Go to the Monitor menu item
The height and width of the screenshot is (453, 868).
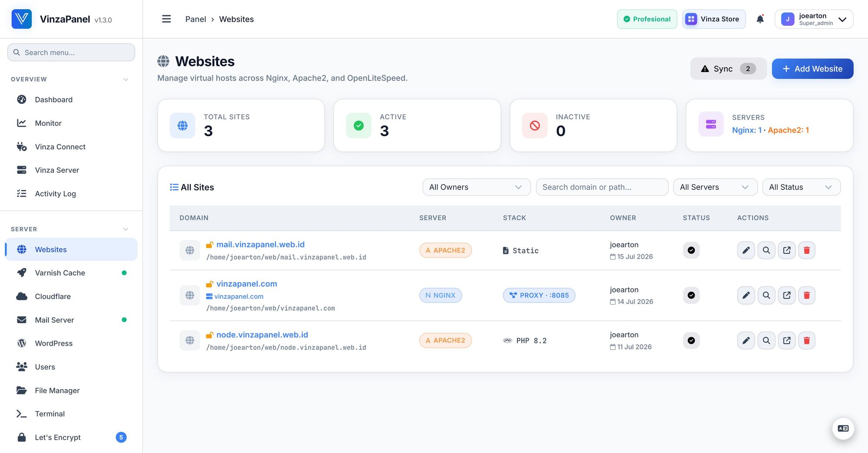[71, 123]
